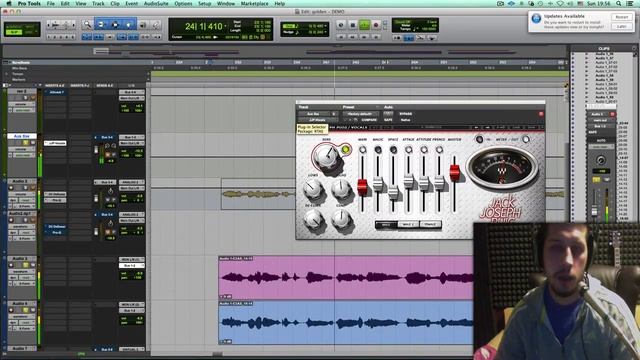Click the red target button in plug-in header
The width and height of the screenshot is (640, 360).
coord(541,114)
